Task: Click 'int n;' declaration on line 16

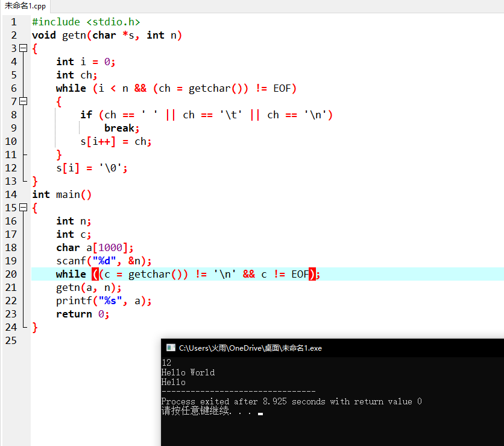Action: click(74, 221)
